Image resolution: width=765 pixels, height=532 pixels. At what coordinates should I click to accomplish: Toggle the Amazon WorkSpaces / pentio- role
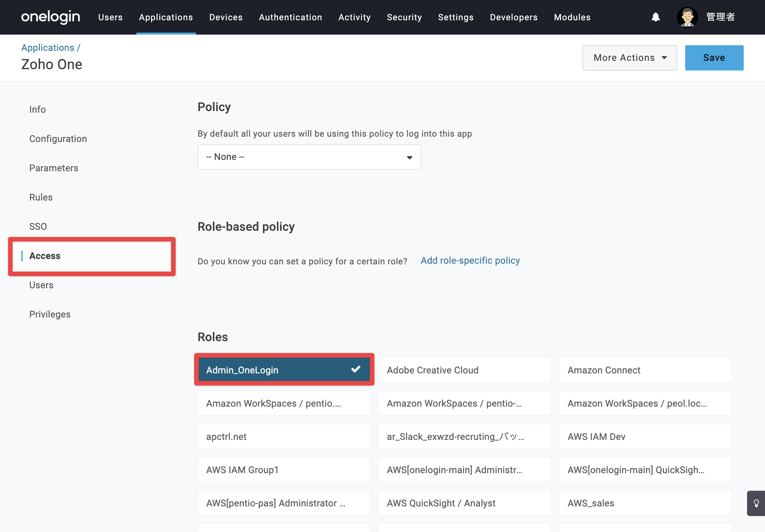point(464,403)
